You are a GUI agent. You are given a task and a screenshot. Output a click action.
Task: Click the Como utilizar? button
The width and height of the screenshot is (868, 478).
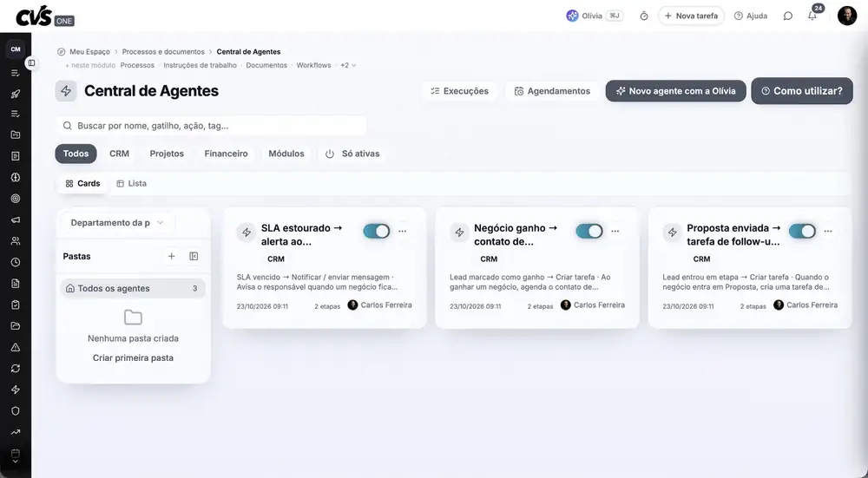pyautogui.click(x=801, y=91)
